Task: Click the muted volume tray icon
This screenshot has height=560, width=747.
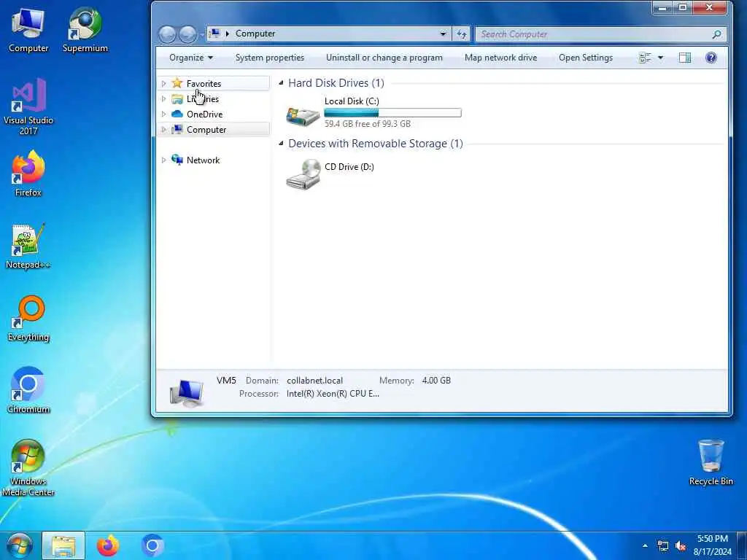Action: (681, 545)
